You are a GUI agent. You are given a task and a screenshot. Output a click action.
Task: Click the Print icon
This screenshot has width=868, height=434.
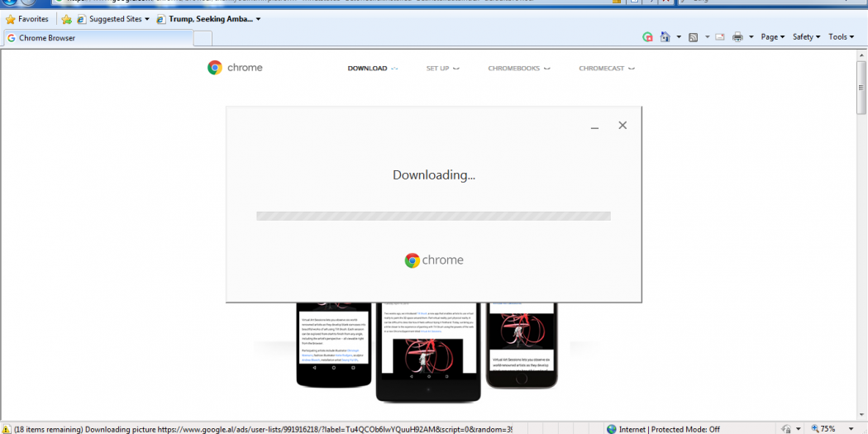coord(737,37)
